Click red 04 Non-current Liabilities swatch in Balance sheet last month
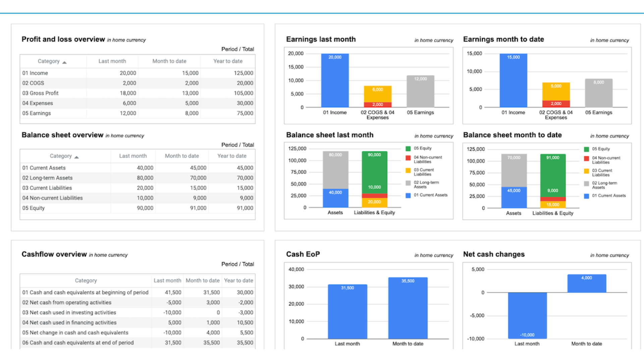This screenshot has width=644, height=362. coord(408,158)
